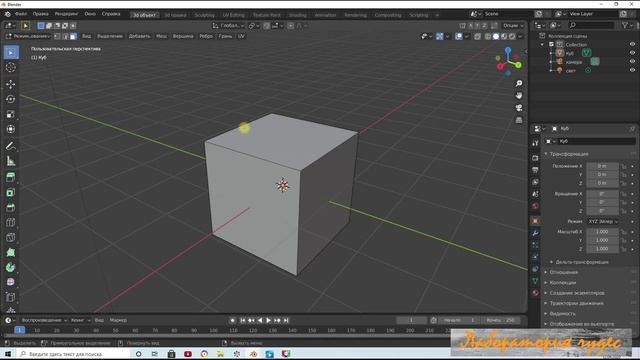Open the Правка menu
This screenshot has width=640, height=360.
tap(40, 14)
